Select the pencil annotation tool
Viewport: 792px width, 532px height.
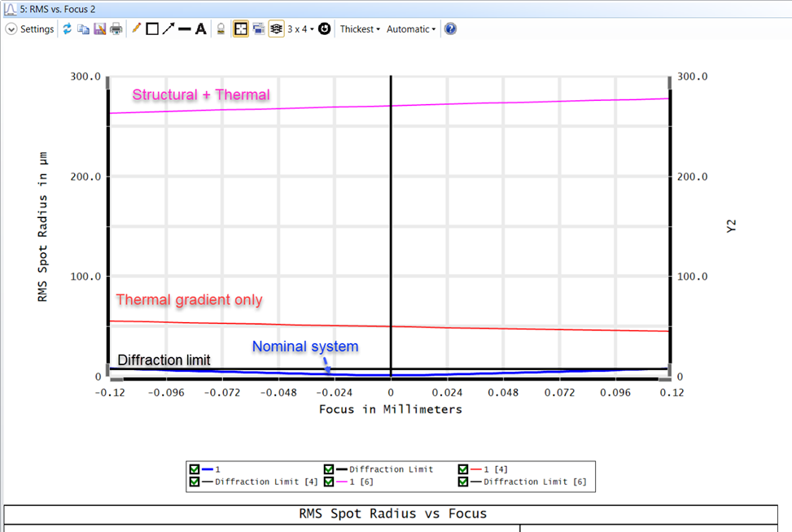136,28
